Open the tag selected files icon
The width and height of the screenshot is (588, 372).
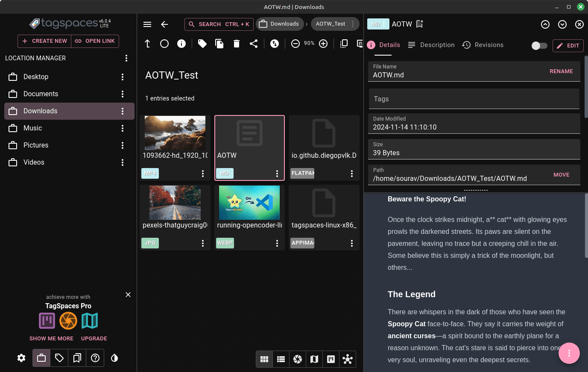click(202, 43)
